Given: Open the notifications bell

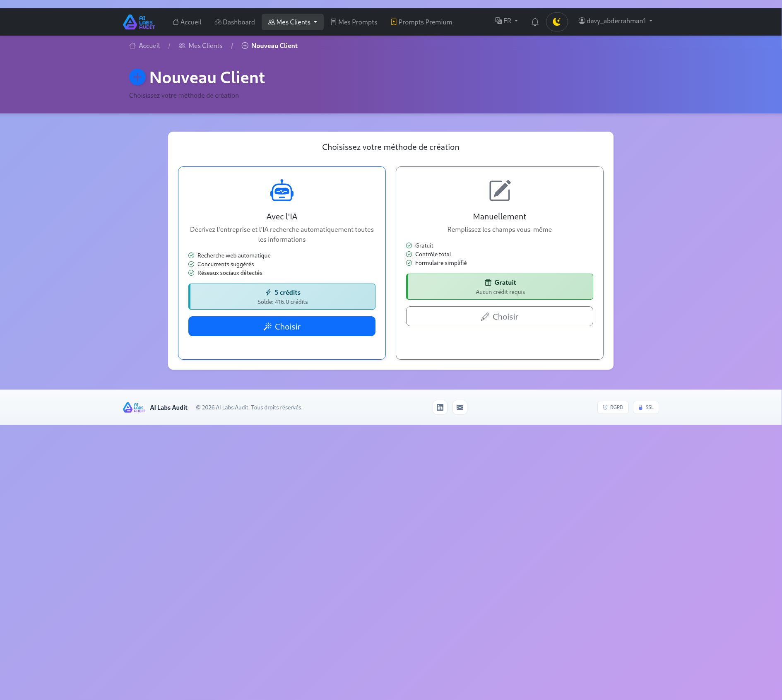Looking at the screenshot, I should [x=534, y=22].
